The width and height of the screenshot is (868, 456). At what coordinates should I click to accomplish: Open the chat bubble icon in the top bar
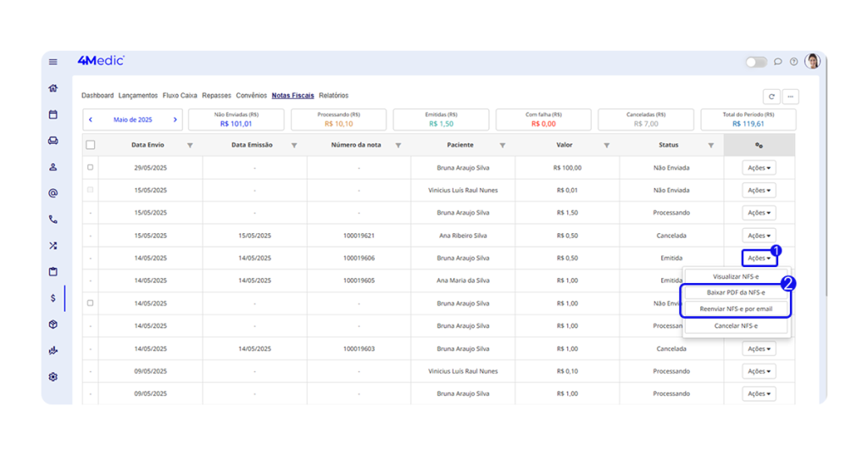click(x=778, y=61)
